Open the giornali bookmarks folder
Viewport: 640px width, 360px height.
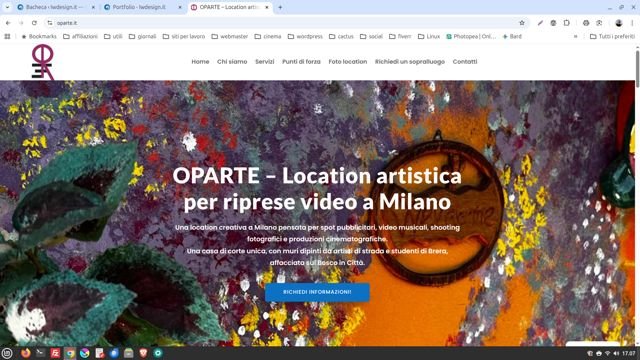point(142,36)
